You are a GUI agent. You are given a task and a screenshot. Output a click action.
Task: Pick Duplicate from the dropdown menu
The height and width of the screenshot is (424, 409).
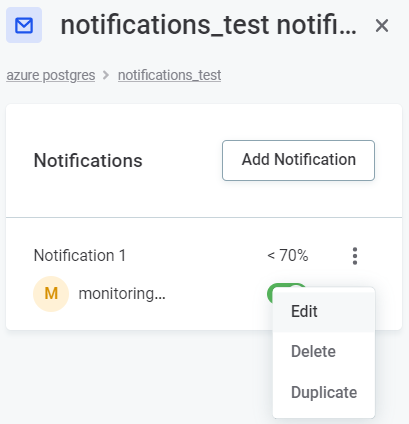324,392
